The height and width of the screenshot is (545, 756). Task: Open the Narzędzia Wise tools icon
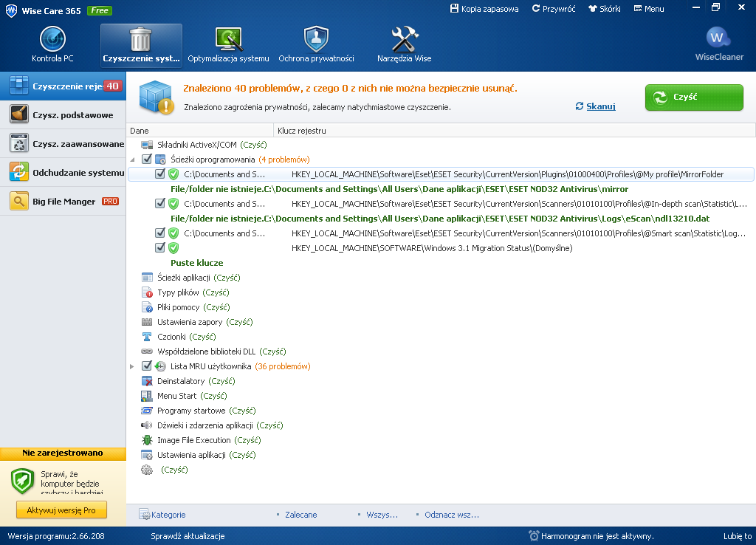tap(405, 39)
